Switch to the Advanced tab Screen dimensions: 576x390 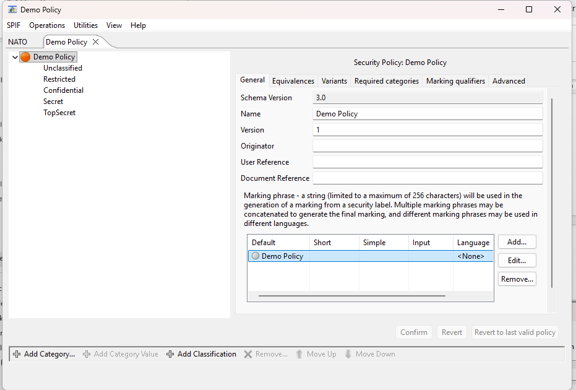click(509, 81)
